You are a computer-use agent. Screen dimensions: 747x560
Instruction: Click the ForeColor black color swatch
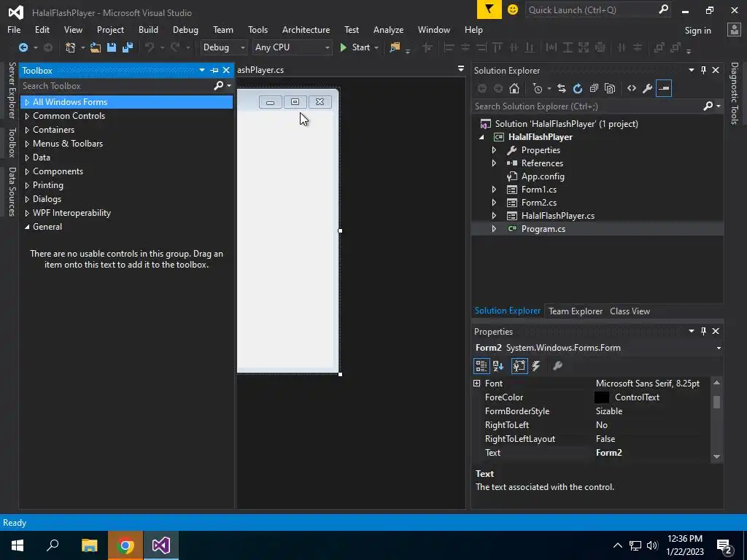click(x=602, y=397)
